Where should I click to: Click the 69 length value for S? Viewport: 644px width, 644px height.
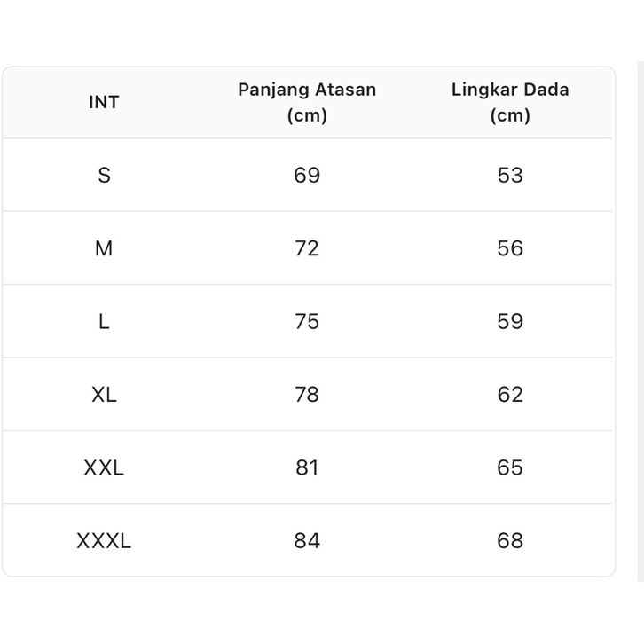(307, 175)
